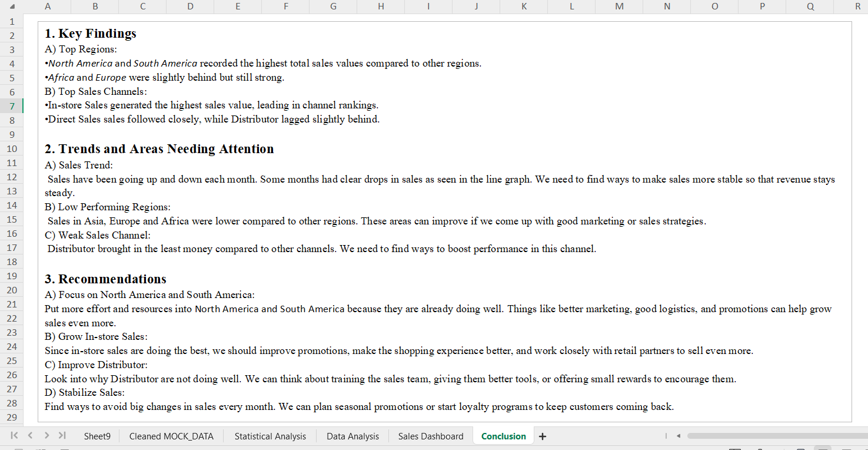
Task: Click the 'D) Stabilize Sales:' line
Action: [85, 392]
